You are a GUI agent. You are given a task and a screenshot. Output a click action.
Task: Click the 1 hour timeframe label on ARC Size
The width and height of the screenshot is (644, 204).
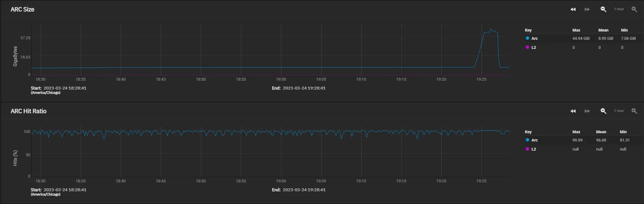pyautogui.click(x=619, y=9)
